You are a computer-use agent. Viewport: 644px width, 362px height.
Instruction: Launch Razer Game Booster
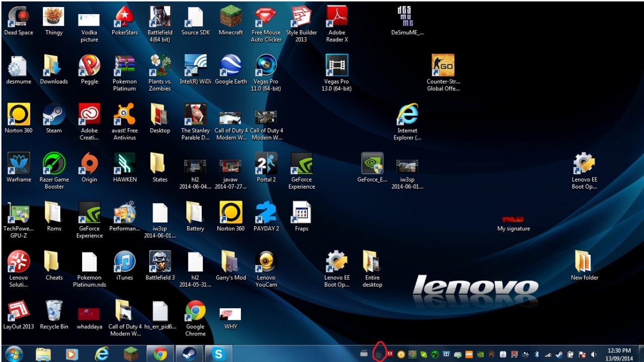point(54,164)
